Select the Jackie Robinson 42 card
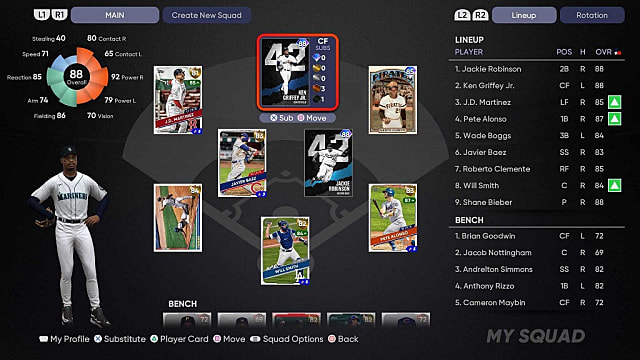Viewport: 640px width, 360px height. coord(329,163)
